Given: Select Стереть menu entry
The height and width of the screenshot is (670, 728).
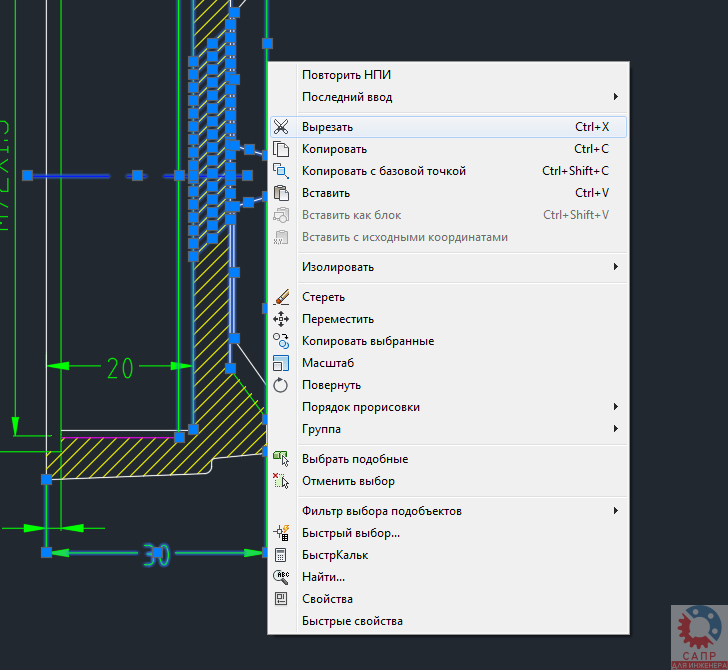Looking at the screenshot, I should [448, 297].
